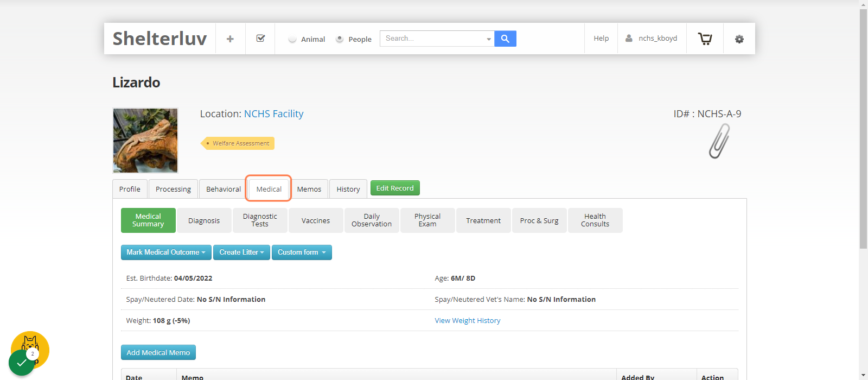Open the settings gear icon

coord(739,39)
